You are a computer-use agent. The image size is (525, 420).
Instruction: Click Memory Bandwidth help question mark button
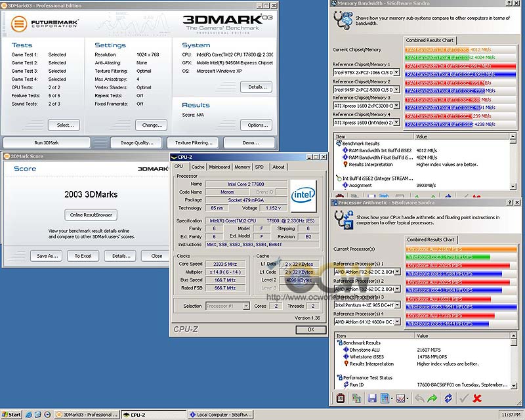[509, 3]
